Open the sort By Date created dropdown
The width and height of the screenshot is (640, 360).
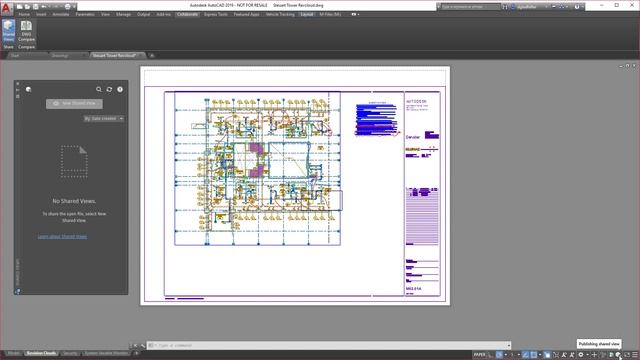pyautogui.click(x=104, y=118)
